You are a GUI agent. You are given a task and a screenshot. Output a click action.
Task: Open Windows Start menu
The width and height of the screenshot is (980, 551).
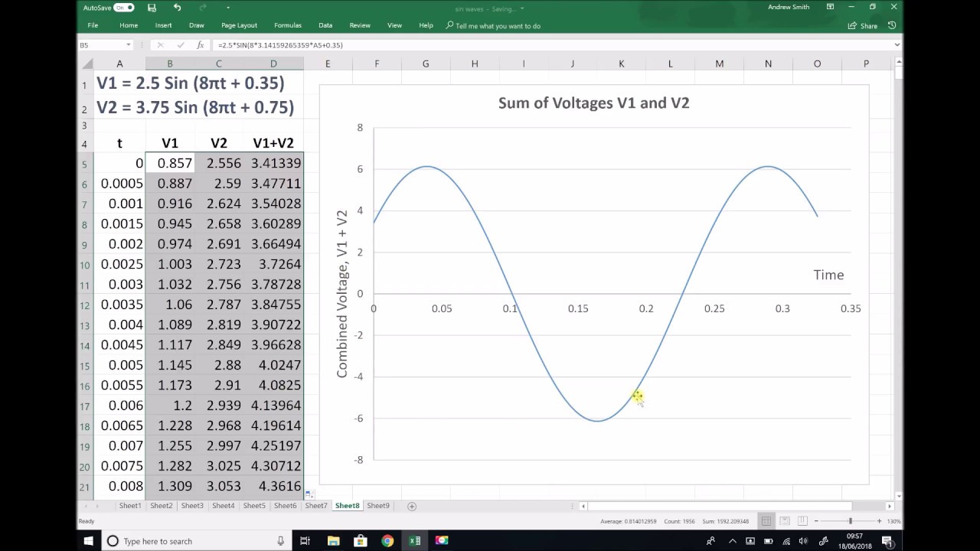click(88, 541)
